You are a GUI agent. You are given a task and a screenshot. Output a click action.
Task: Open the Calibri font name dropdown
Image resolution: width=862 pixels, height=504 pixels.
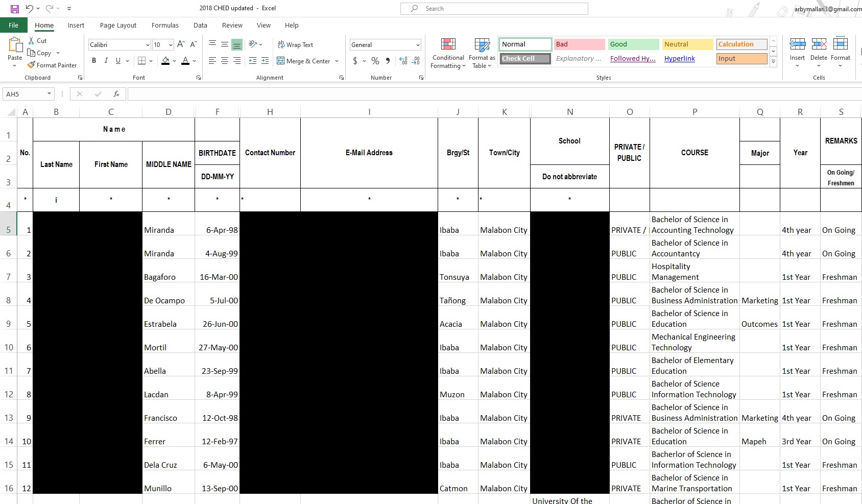point(148,45)
